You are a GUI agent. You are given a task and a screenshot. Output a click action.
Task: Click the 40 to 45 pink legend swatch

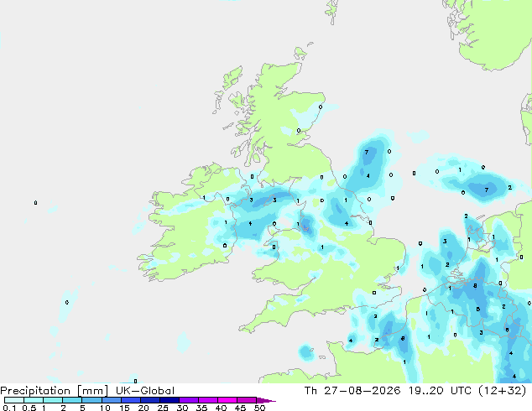point(227,400)
